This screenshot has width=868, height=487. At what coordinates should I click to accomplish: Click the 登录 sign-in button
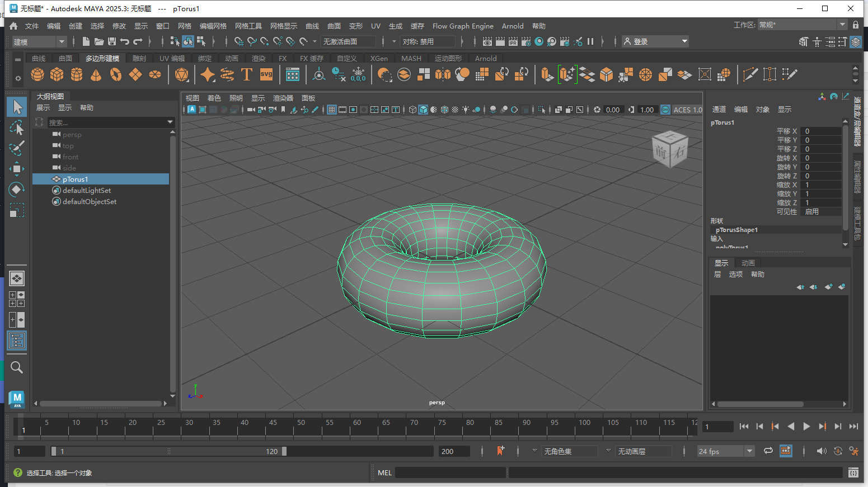pyautogui.click(x=655, y=41)
